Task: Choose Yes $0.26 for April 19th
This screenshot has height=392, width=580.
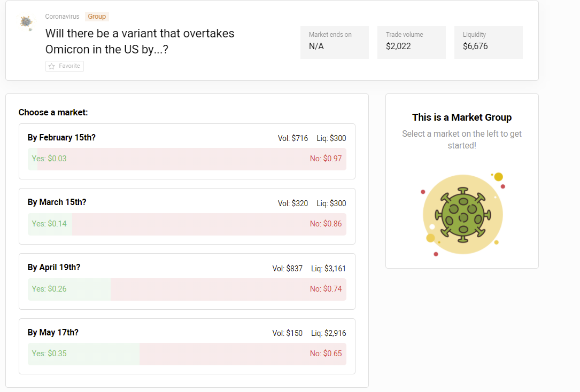Action: [x=49, y=289]
